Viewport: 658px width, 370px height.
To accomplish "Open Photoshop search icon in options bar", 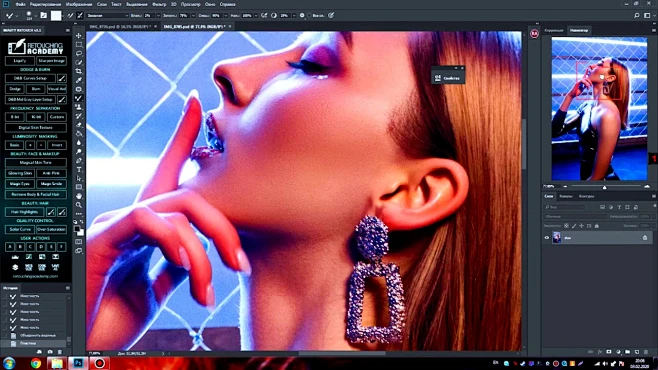I will coord(637,16).
